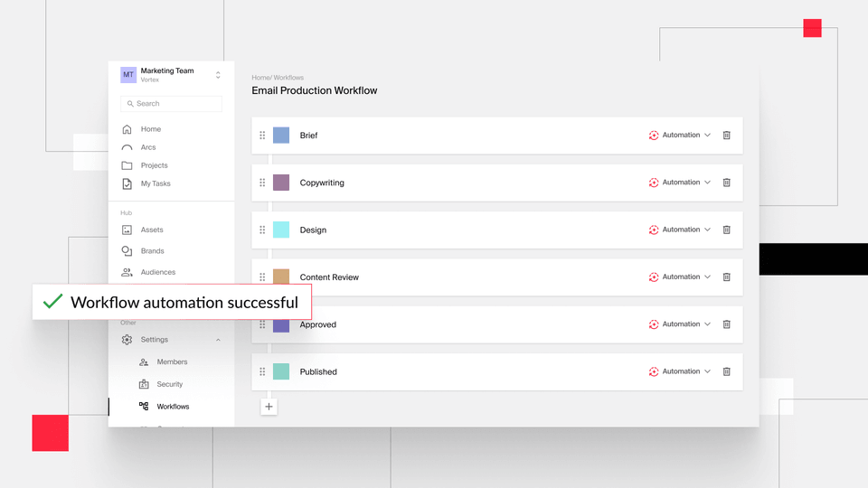Click the Arcs icon in sidebar
This screenshot has height=488, width=868.
click(x=127, y=147)
